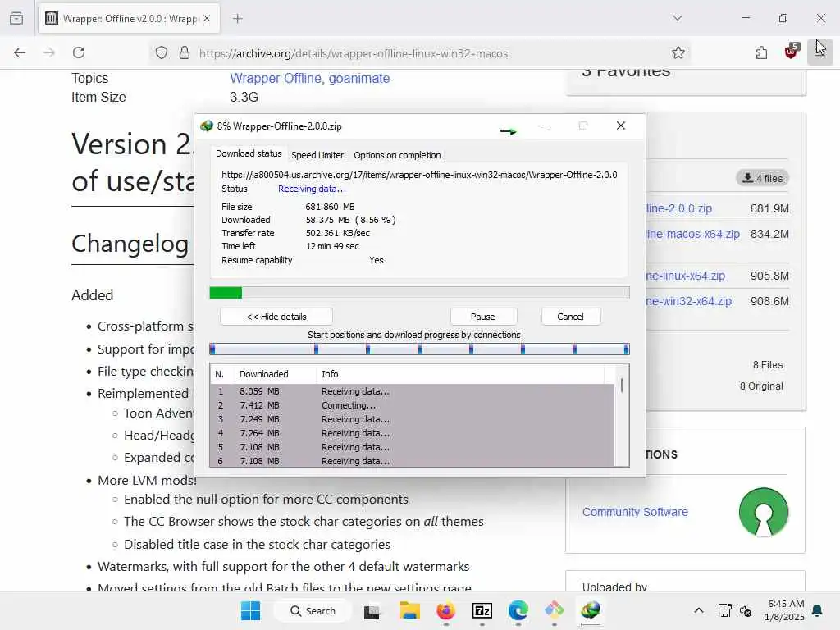Image resolution: width=840 pixels, height=630 pixels.
Task: Expand the list all tabs chevron
Action: (x=678, y=18)
